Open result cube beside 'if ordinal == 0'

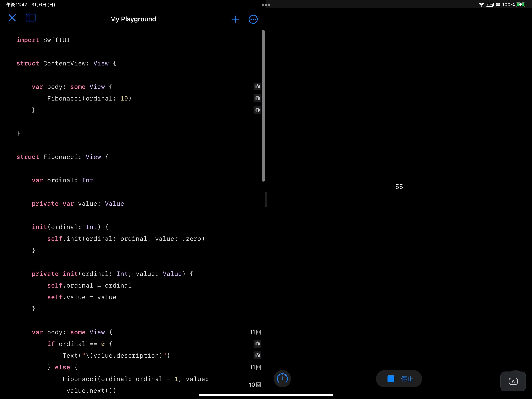point(257,344)
